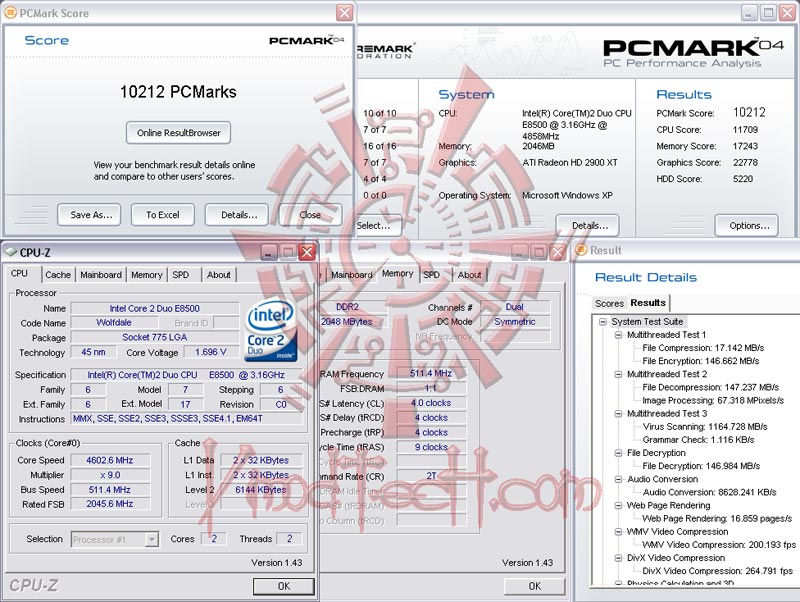Select Image Processing: 67.318 MPixels/s row
Image resolution: width=800 pixels, height=602 pixels.
(713, 400)
